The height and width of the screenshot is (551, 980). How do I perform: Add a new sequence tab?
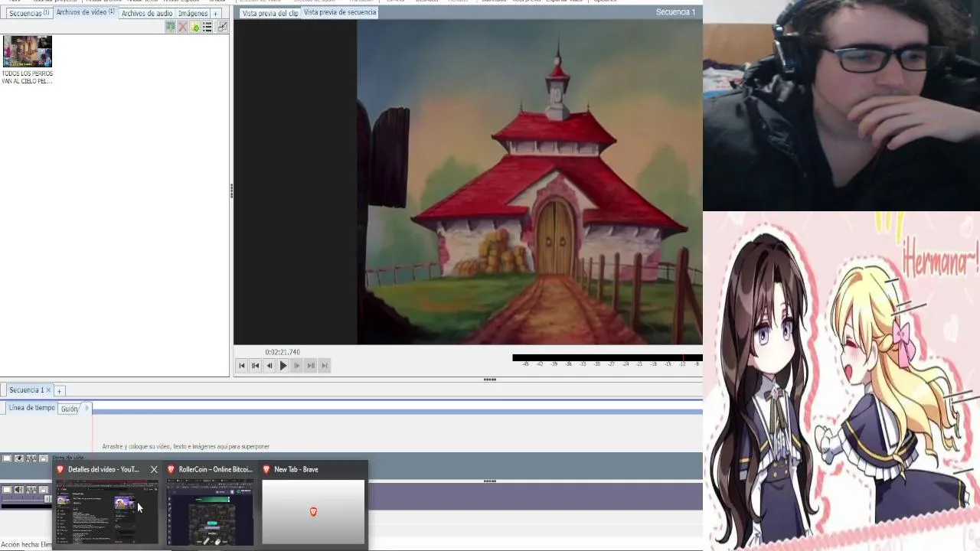point(59,391)
